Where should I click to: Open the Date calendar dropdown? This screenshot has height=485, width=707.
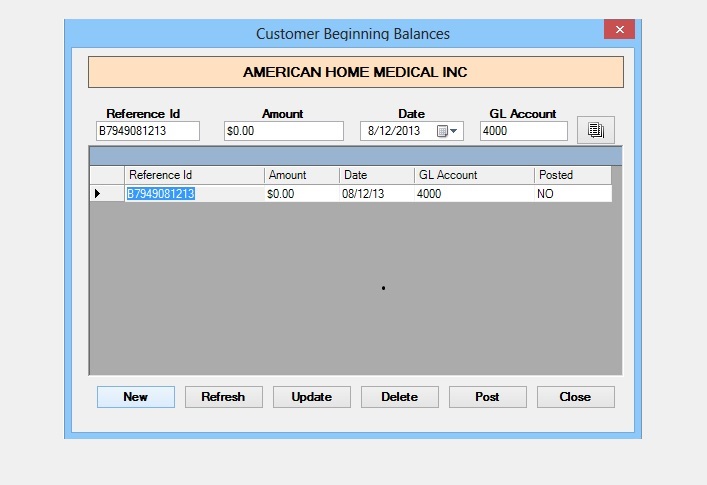pyautogui.click(x=448, y=131)
